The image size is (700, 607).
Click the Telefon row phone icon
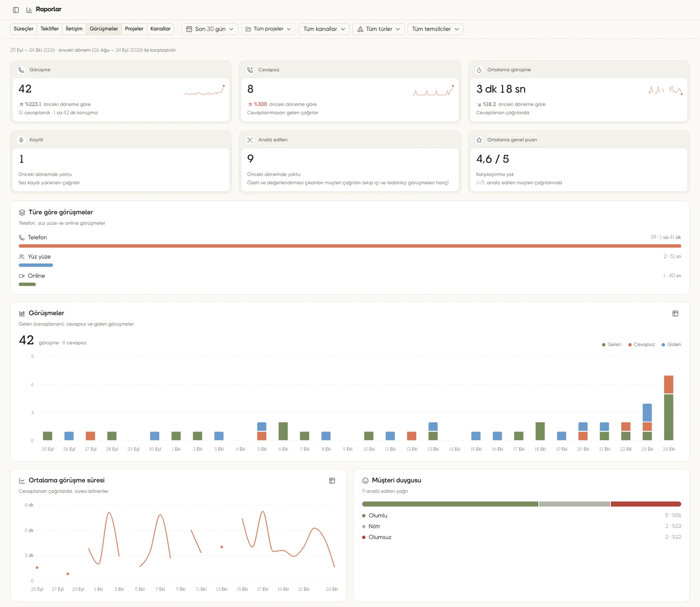click(21, 237)
